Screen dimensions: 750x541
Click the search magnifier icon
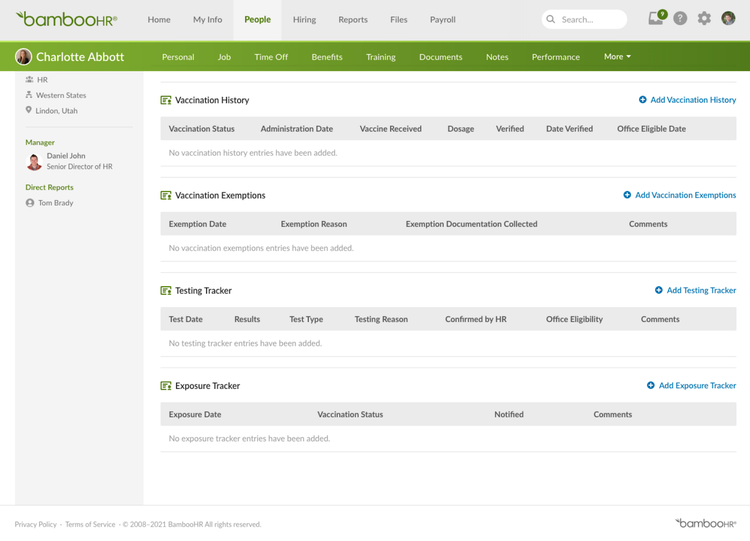point(551,19)
